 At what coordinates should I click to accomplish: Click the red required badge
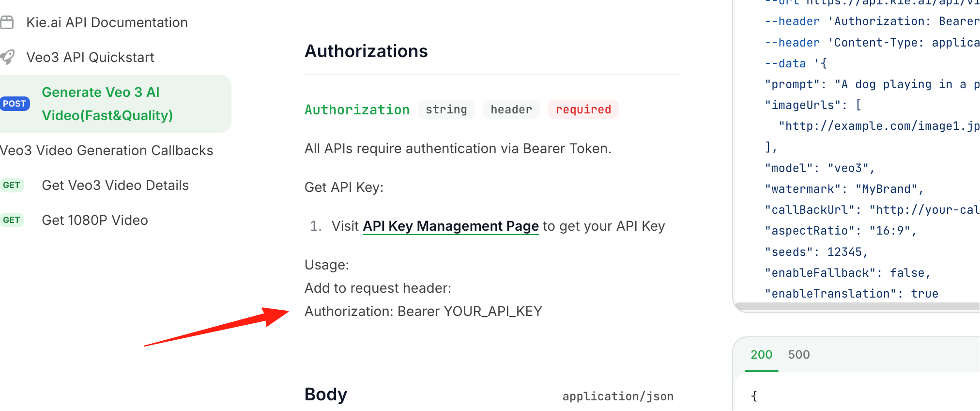tap(583, 110)
